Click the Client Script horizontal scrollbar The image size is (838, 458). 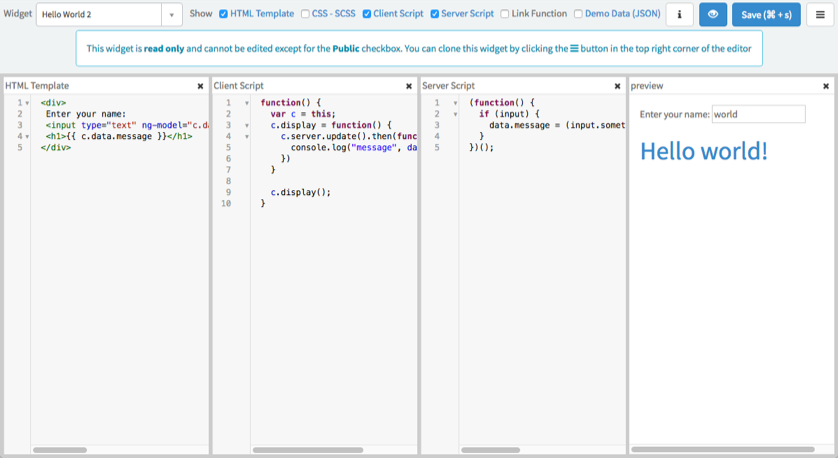click(x=308, y=450)
